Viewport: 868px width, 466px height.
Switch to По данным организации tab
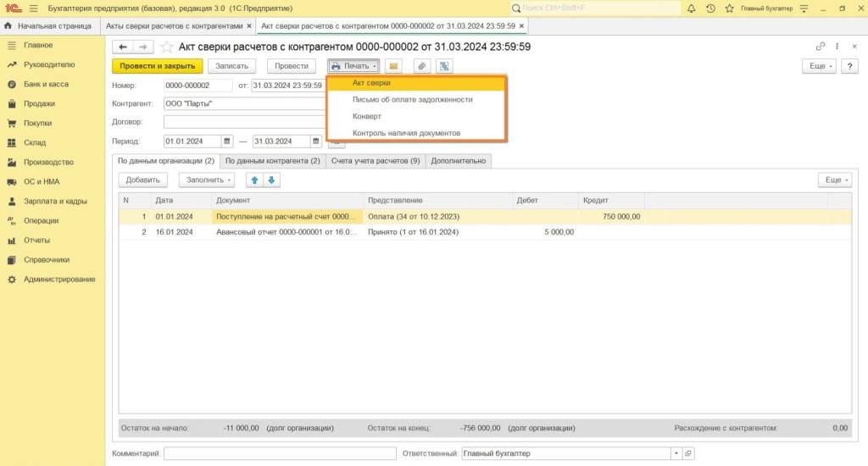(166, 161)
